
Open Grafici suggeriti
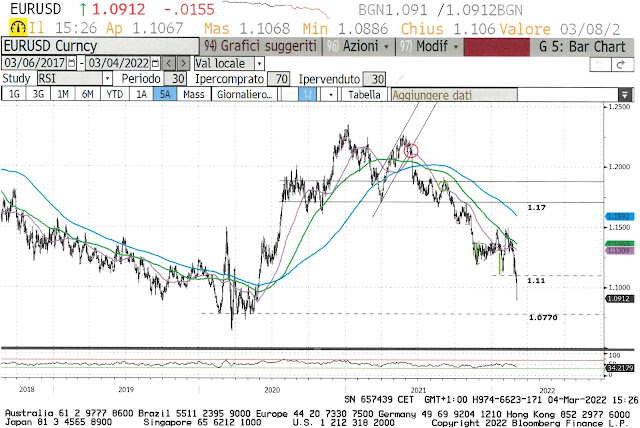(x=260, y=47)
